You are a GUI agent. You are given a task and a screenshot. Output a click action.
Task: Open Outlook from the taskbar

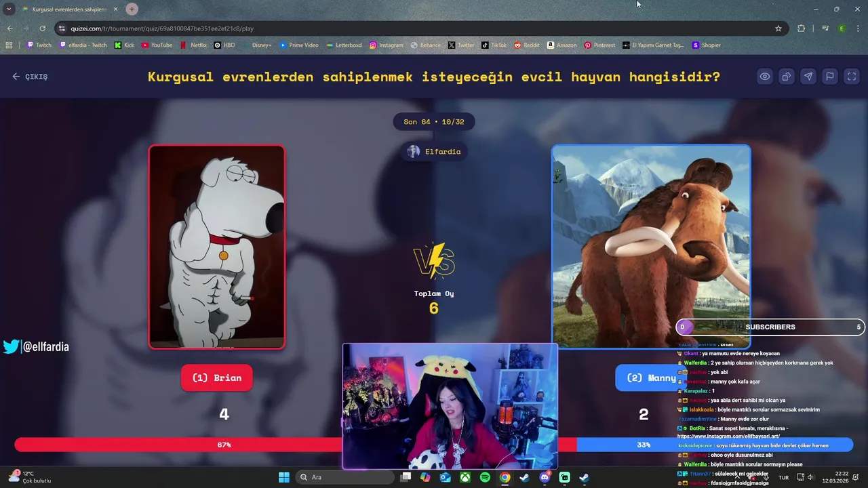coord(445,477)
